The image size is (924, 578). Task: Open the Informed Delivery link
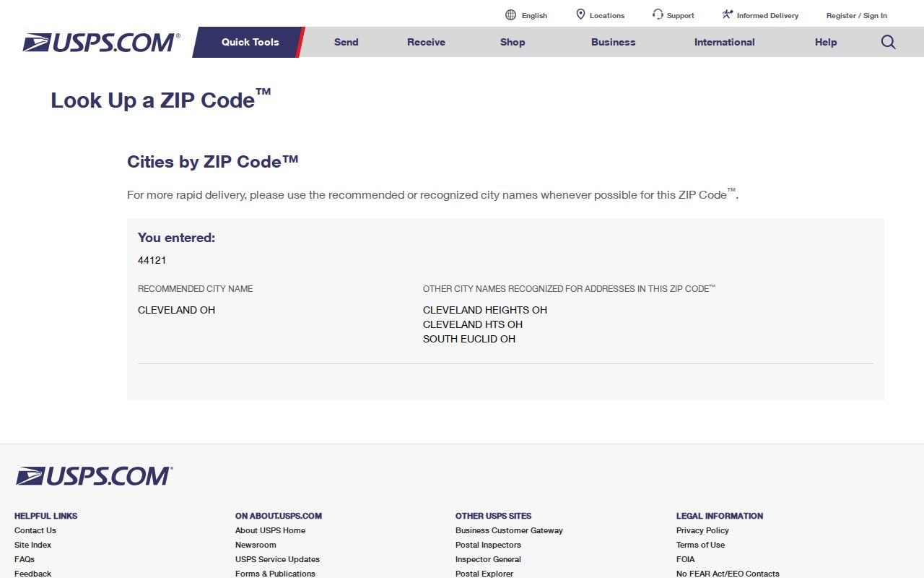(x=767, y=15)
